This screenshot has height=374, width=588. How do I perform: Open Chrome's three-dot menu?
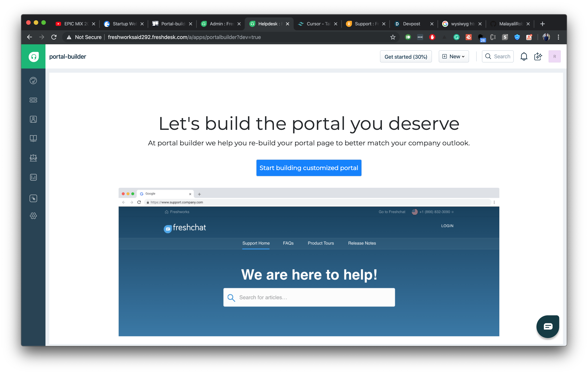pyautogui.click(x=558, y=37)
